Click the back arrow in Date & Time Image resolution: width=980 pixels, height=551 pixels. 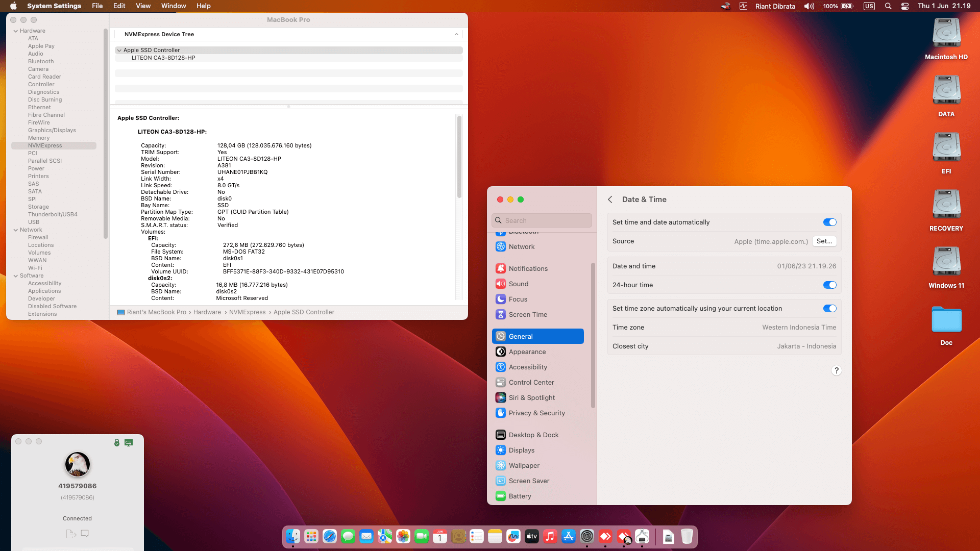click(610, 199)
